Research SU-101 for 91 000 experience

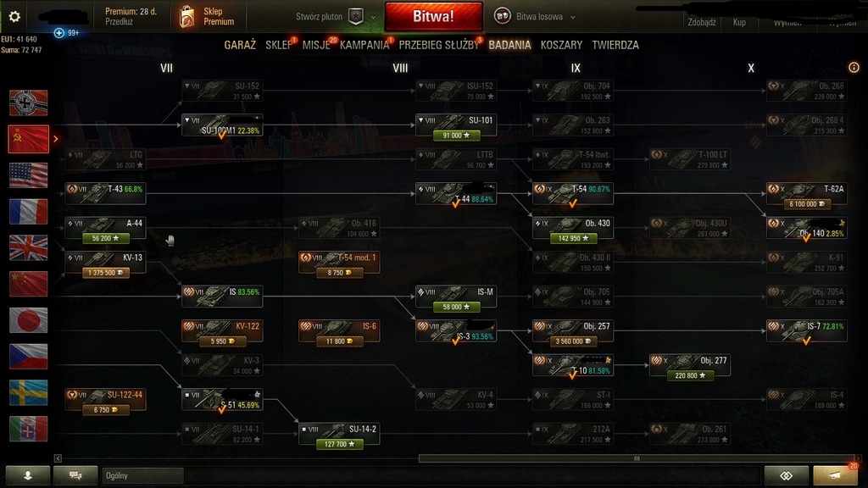point(456,135)
